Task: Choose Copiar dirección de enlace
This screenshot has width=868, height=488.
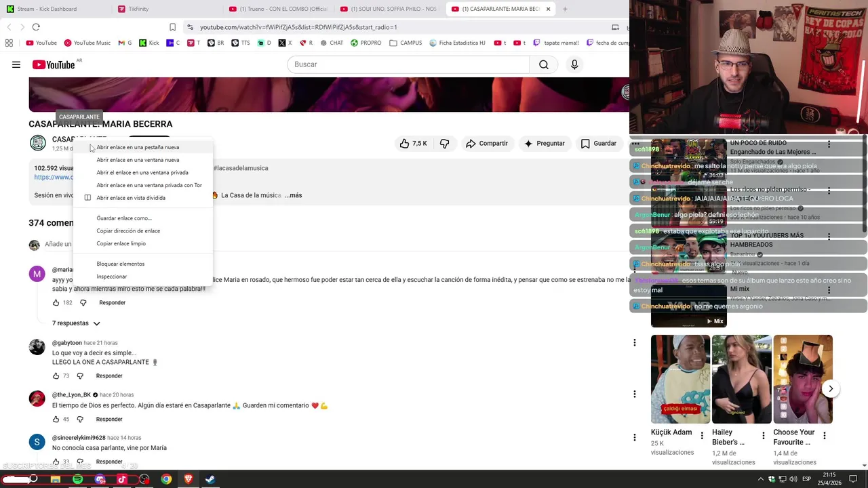Action: click(144, 231)
